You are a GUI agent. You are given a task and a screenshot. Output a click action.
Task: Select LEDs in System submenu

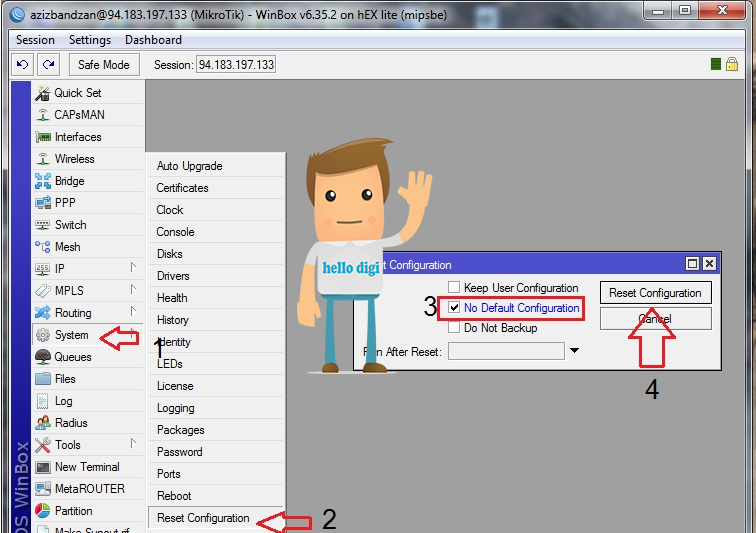click(216, 364)
